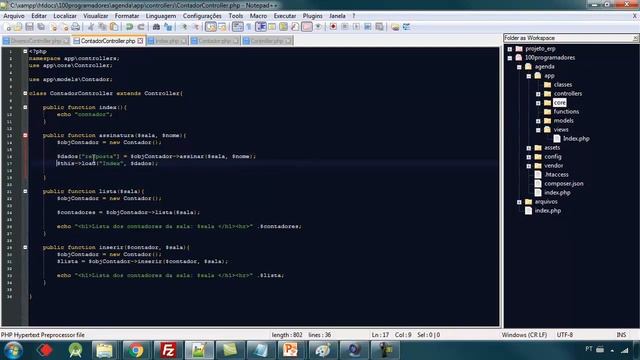
Task: Toggle Word wrap in toolbar
Action: pos(238,27)
